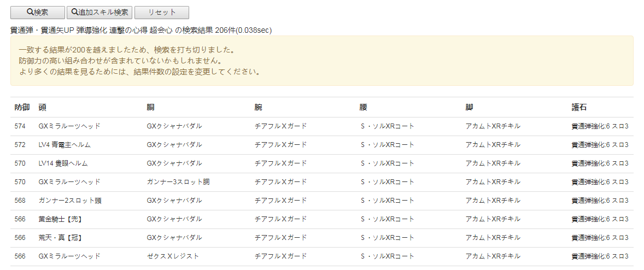Click the magnifier icon on 追加スキル検索
644x270 pixels.
tap(74, 13)
